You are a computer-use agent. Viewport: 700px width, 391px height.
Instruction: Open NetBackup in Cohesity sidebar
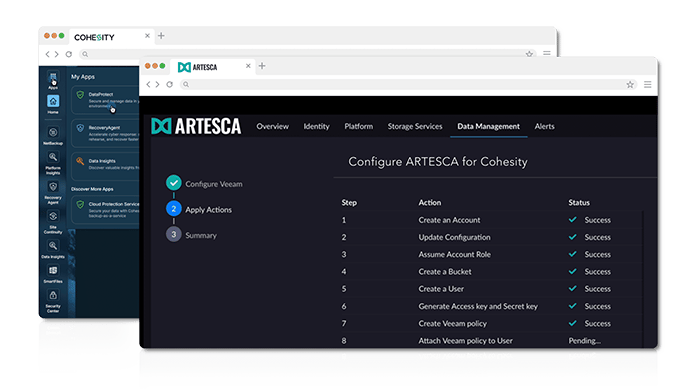53,136
